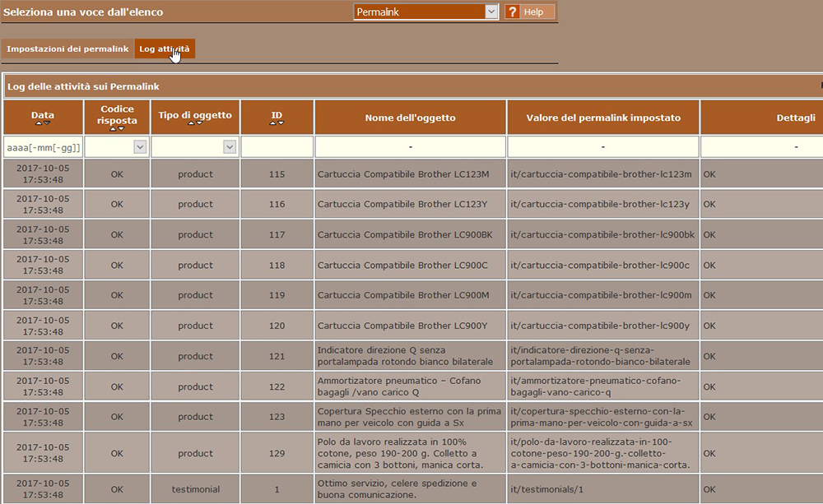Click the Nome dell'oggetto column header
This screenshot has height=504, width=823.
[x=411, y=118]
